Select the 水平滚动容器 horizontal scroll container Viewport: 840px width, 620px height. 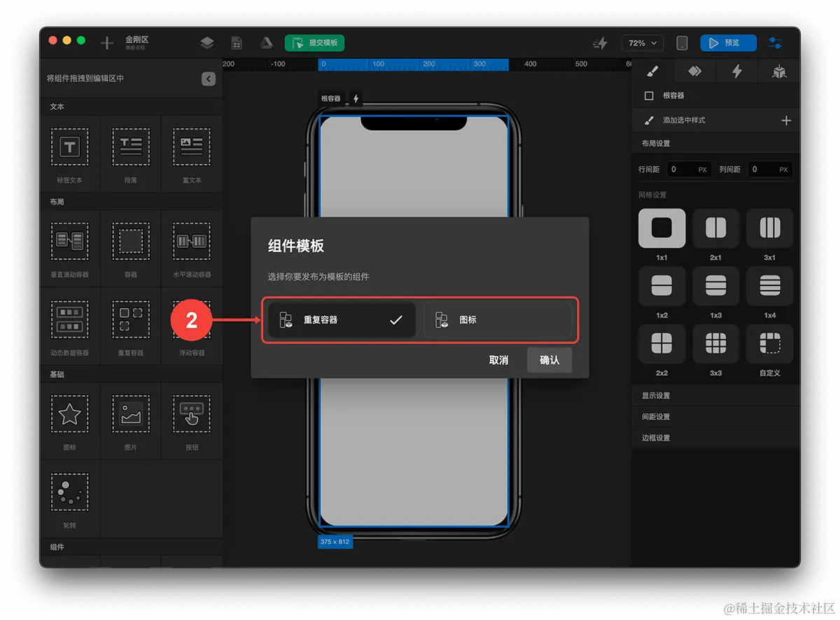pyautogui.click(x=192, y=248)
